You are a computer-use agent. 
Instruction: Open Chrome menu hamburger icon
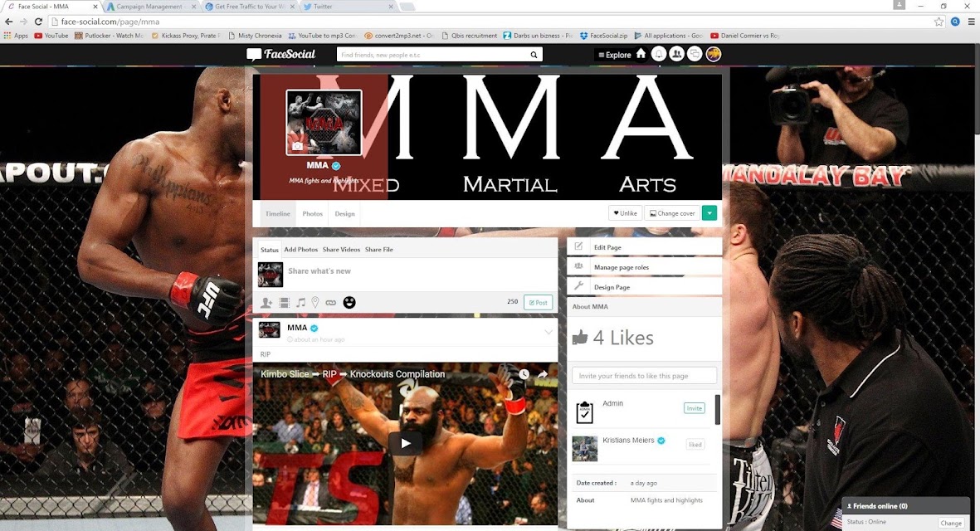(971, 22)
